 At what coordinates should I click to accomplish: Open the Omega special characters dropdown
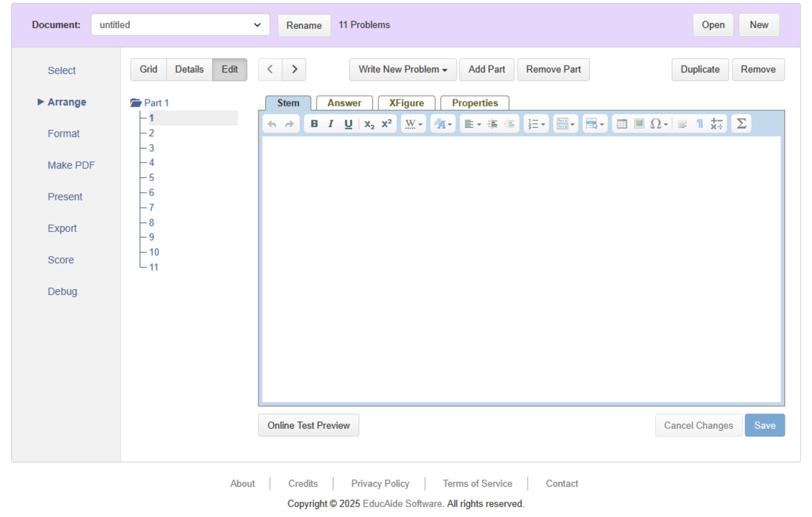point(659,124)
